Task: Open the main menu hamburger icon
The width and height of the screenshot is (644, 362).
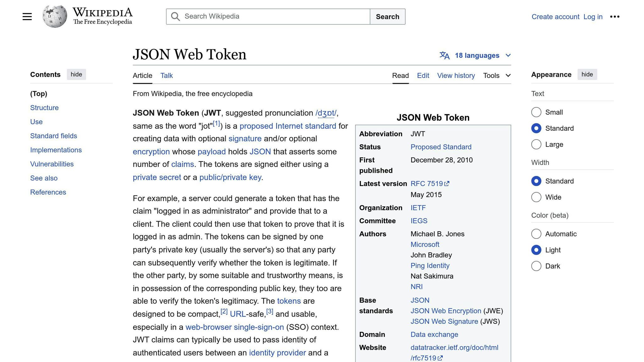Action: pos(27,16)
